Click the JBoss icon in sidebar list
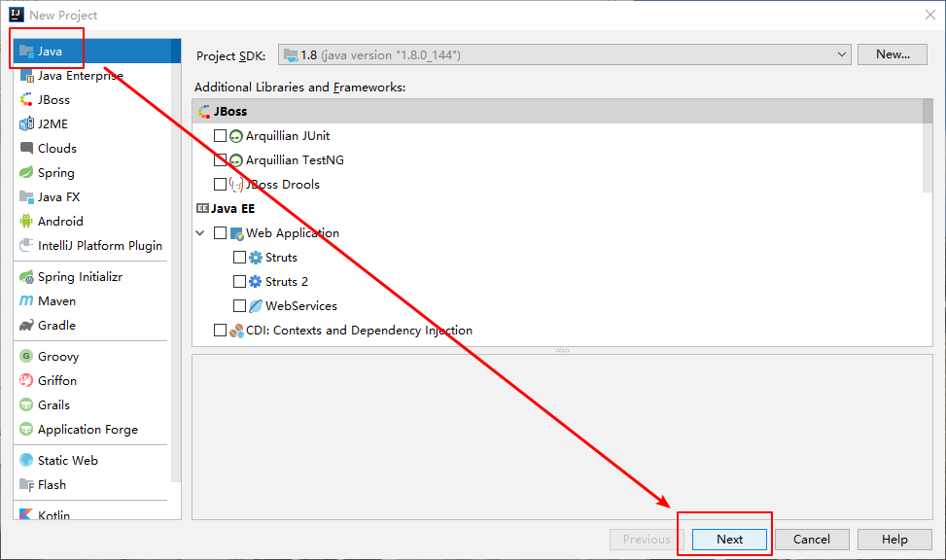 coord(26,99)
